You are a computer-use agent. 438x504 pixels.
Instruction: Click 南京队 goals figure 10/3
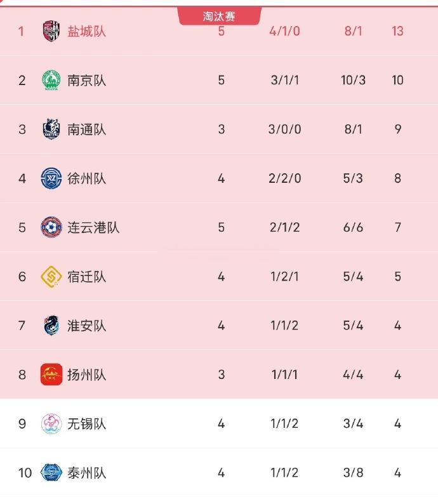[353, 80]
